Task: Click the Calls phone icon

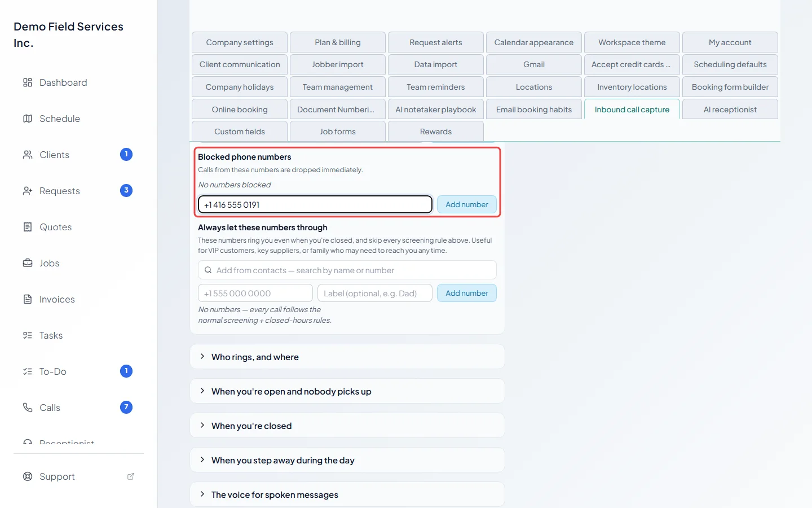Action: [x=28, y=408]
